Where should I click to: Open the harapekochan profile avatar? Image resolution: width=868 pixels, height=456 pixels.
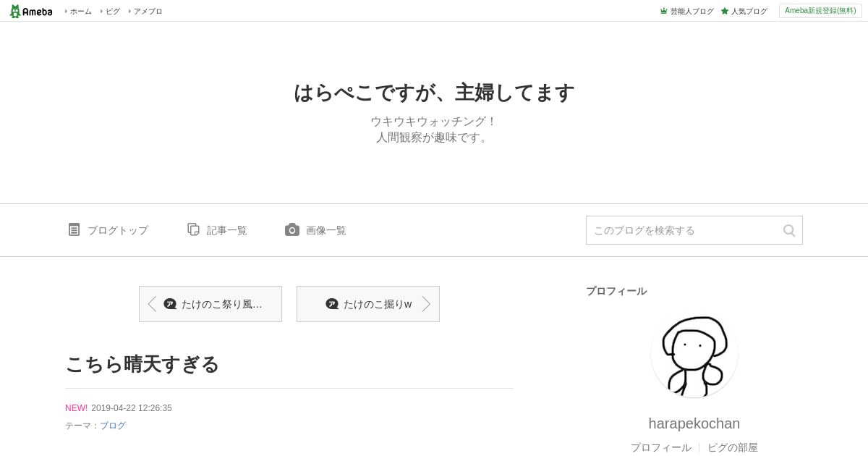point(694,355)
